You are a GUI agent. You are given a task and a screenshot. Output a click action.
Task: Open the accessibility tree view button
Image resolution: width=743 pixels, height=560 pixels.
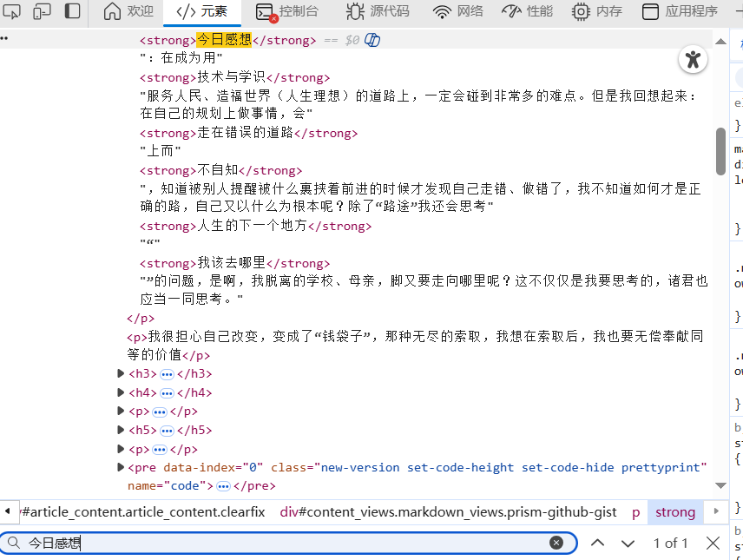(693, 60)
